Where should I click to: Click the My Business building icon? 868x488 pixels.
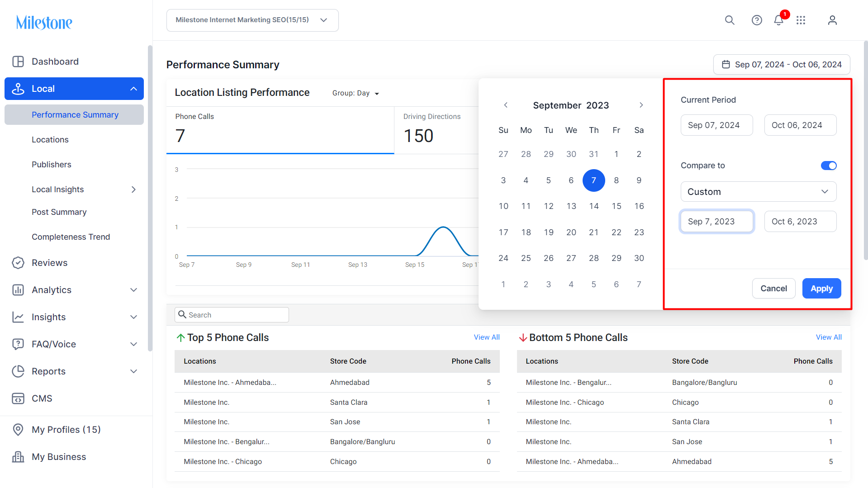(18, 457)
